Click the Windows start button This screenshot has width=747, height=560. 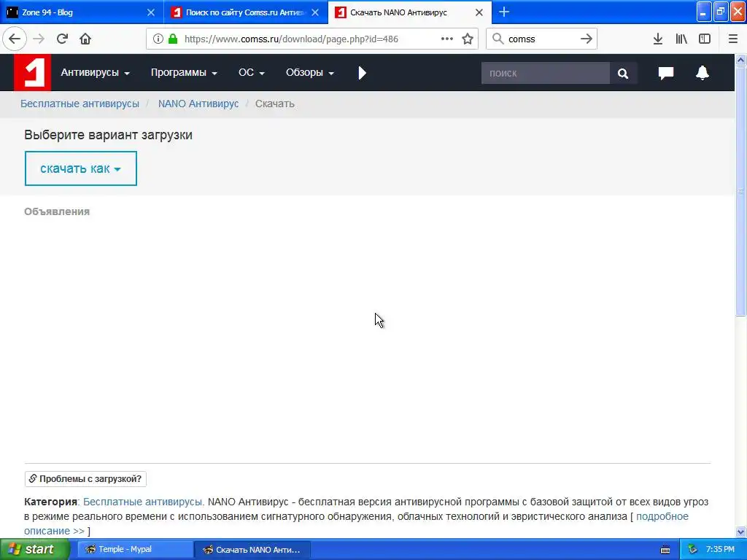[34, 550]
